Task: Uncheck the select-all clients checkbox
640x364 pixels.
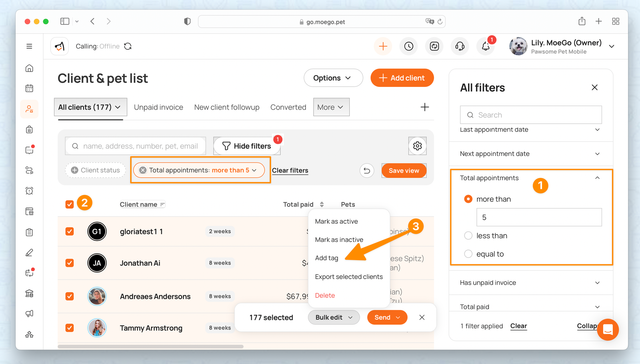Action: click(x=69, y=204)
